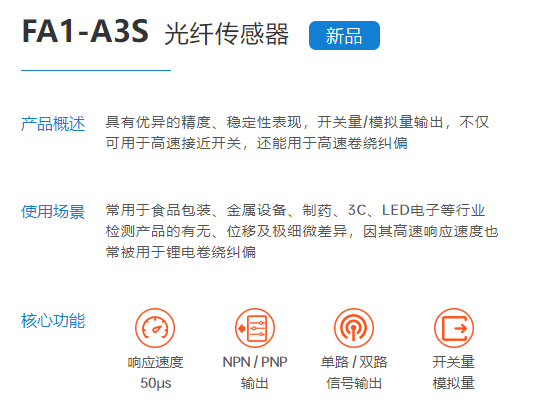Click the 信号输出 caption text
Viewport: 540px width, 413px height.
point(354,383)
